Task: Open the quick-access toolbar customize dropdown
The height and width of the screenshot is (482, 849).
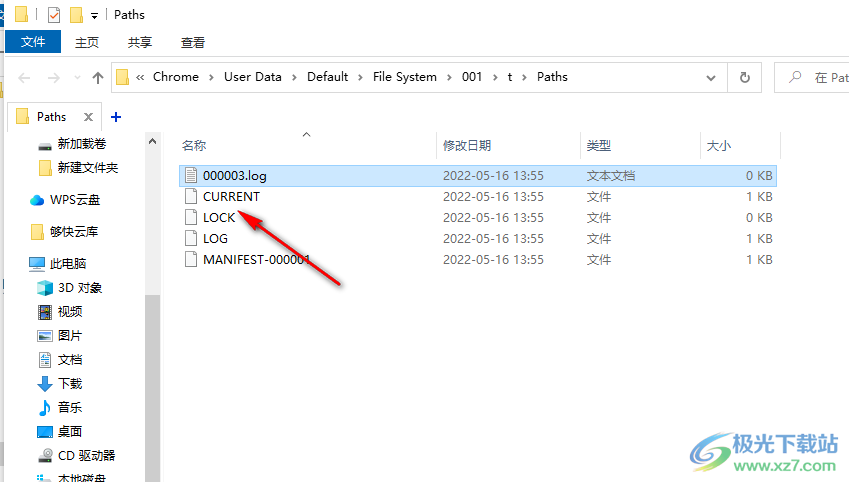Action: [94, 16]
